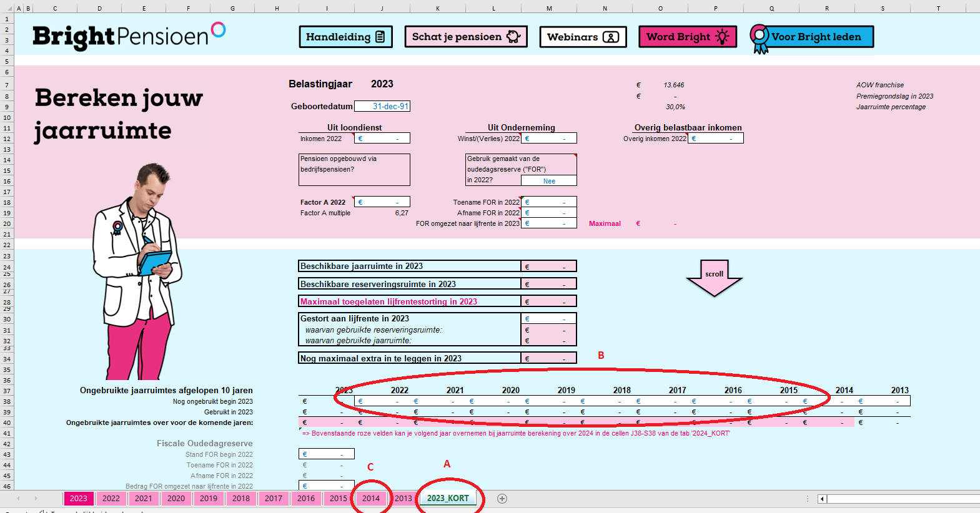Select the 2023_KORT sheet tab

click(x=448, y=498)
